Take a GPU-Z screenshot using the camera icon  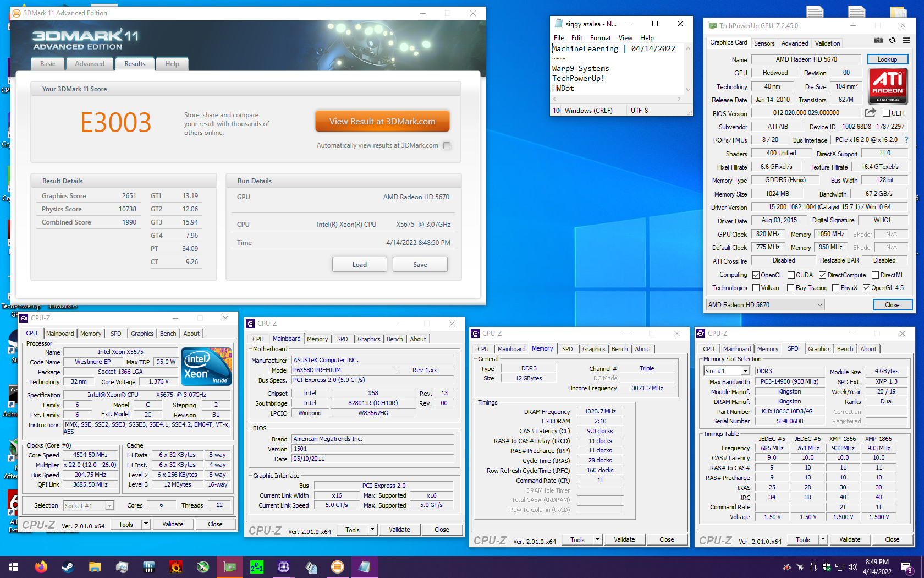[878, 40]
